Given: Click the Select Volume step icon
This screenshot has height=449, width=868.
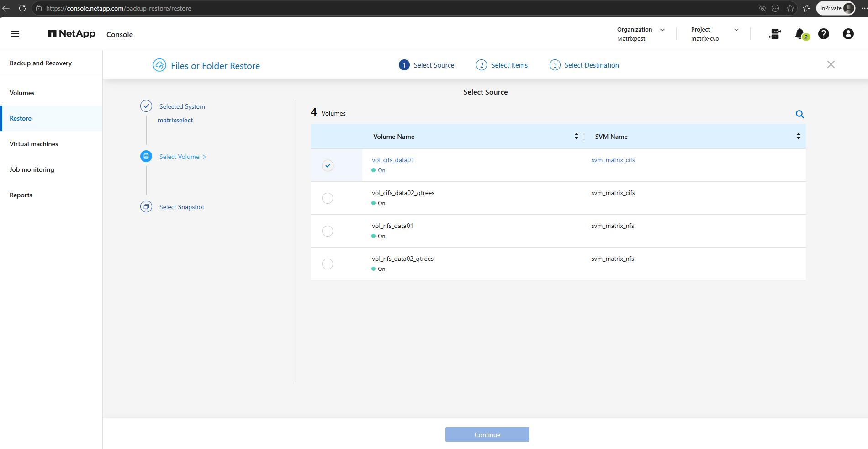Looking at the screenshot, I should (x=146, y=156).
